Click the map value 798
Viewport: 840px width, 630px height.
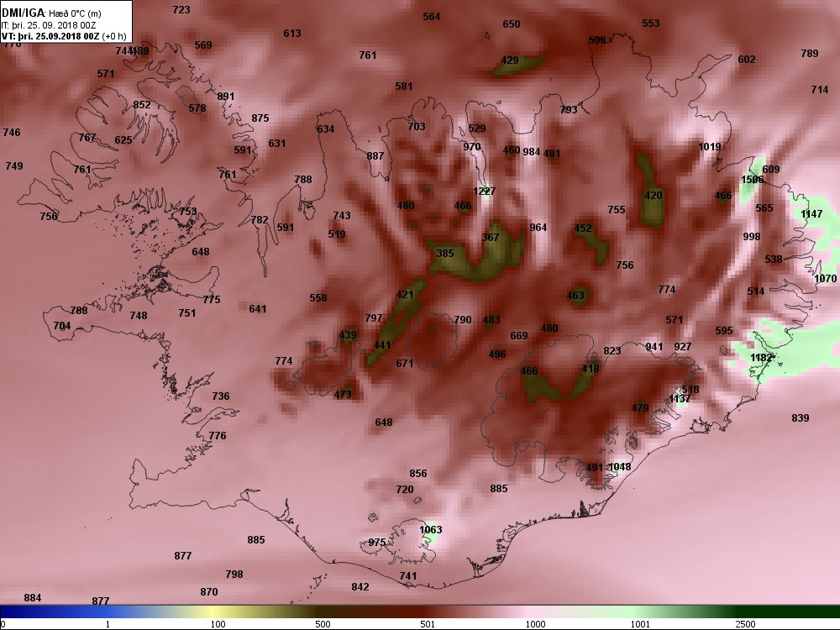tap(234, 575)
